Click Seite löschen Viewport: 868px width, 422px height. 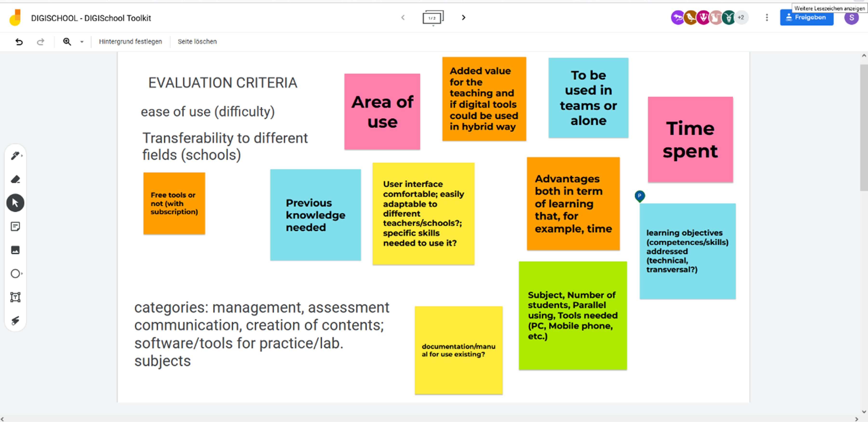coord(197,42)
